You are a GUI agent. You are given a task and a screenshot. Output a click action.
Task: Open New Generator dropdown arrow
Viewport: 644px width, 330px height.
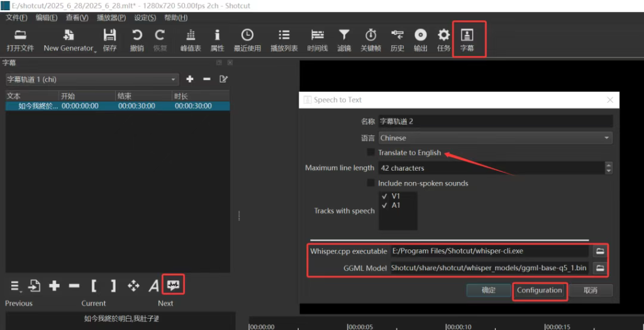pyautogui.click(x=96, y=52)
